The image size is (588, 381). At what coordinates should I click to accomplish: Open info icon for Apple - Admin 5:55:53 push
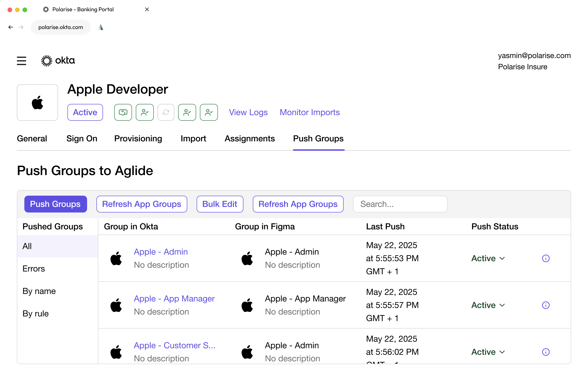pos(546,258)
